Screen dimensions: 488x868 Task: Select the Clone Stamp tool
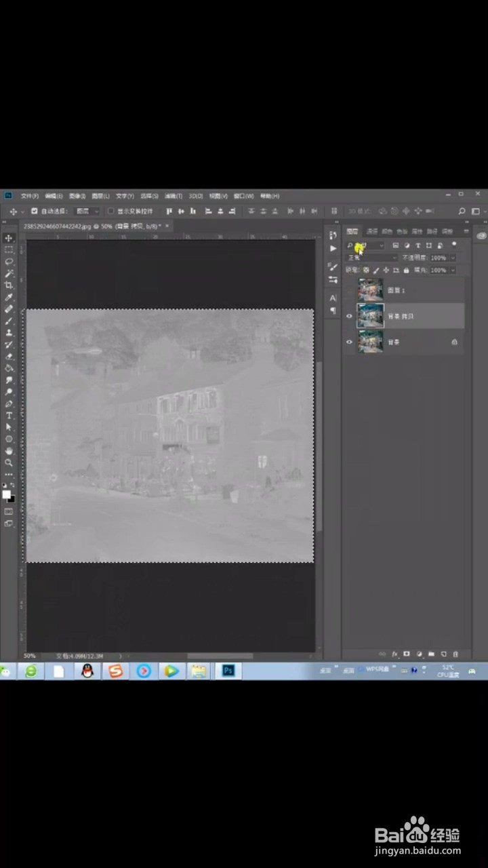[x=9, y=332]
